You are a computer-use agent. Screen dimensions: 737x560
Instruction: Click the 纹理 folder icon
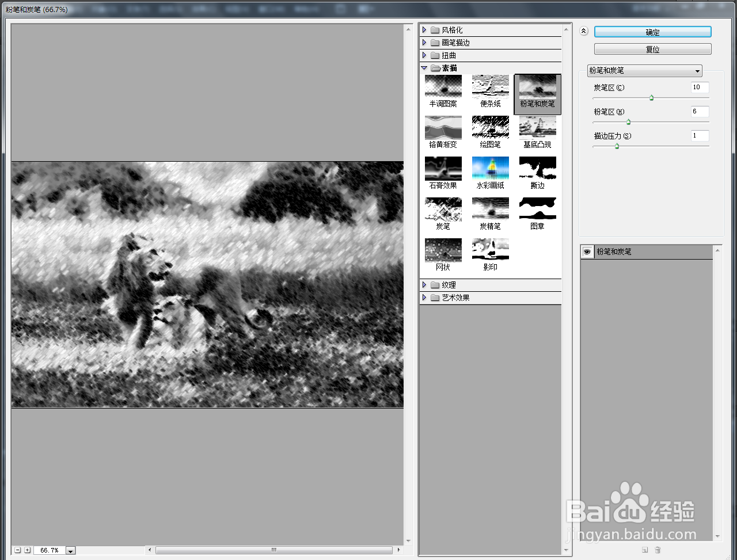(x=435, y=285)
